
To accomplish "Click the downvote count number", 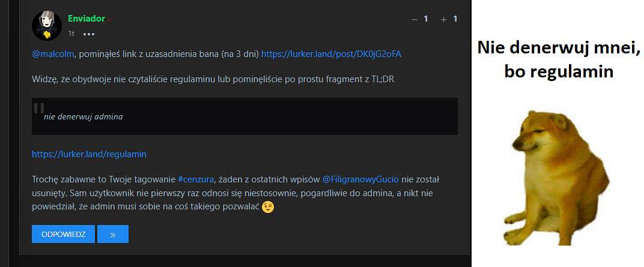I will pos(426,19).
